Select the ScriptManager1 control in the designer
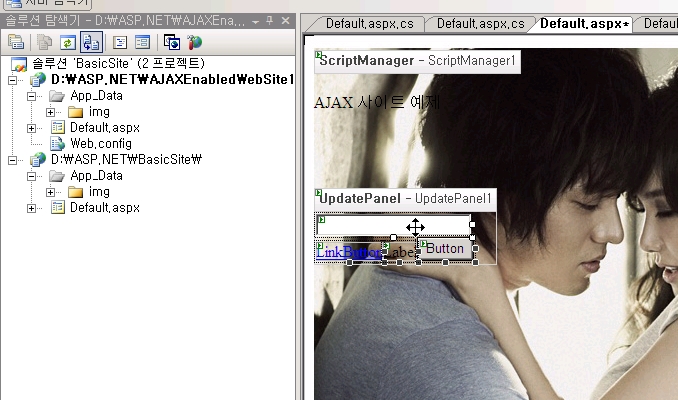The height and width of the screenshot is (400, 678). (418, 61)
